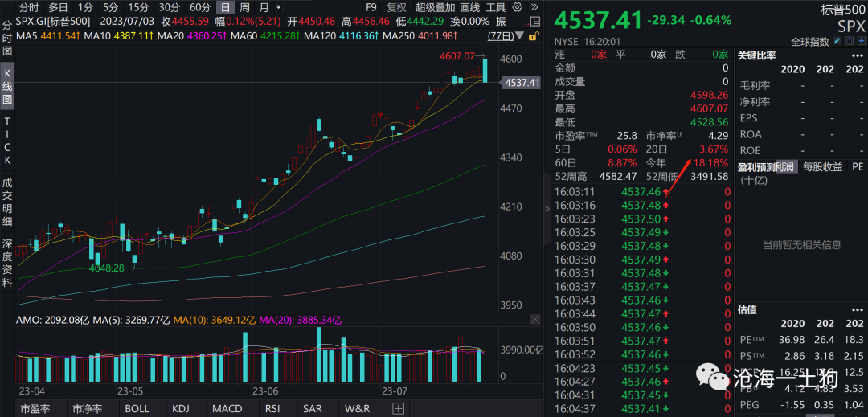Click the 4537.41 current price axis tag
The width and height of the screenshot is (868, 417).
520,83
